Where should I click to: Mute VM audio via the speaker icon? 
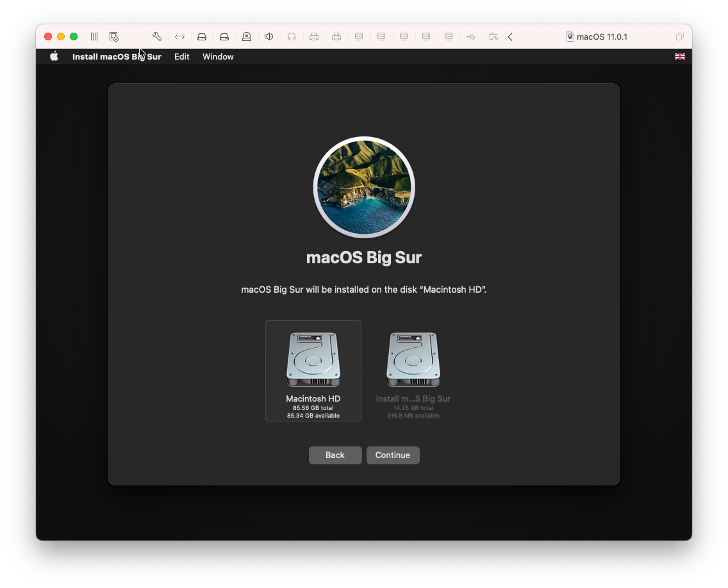tap(269, 37)
